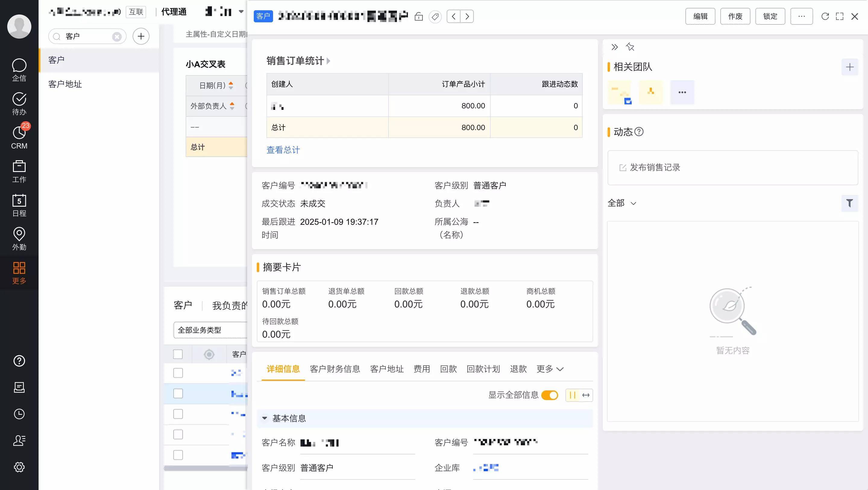Check the select-all checkbox in customer list header

[178, 355]
